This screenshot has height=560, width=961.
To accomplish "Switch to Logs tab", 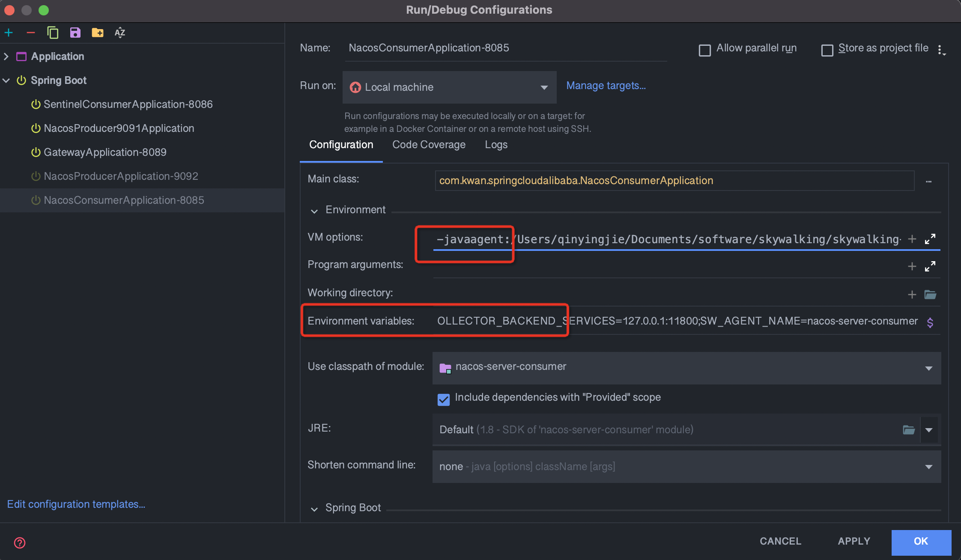I will pyautogui.click(x=496, y=145).
